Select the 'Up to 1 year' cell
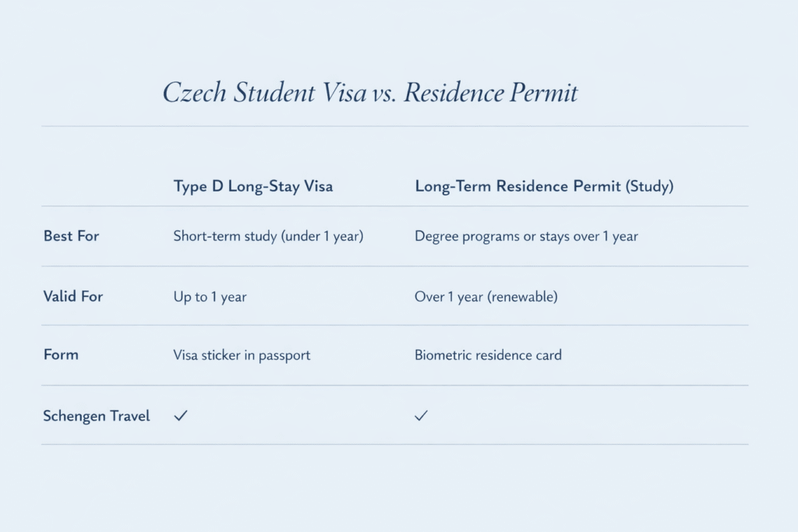Viewport: 798px width, 532px height. [x=210, y=296]
